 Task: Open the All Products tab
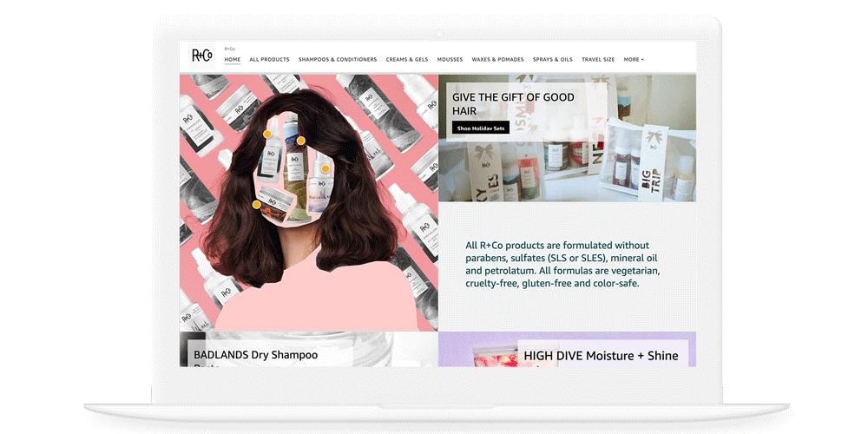pos(269,60)
